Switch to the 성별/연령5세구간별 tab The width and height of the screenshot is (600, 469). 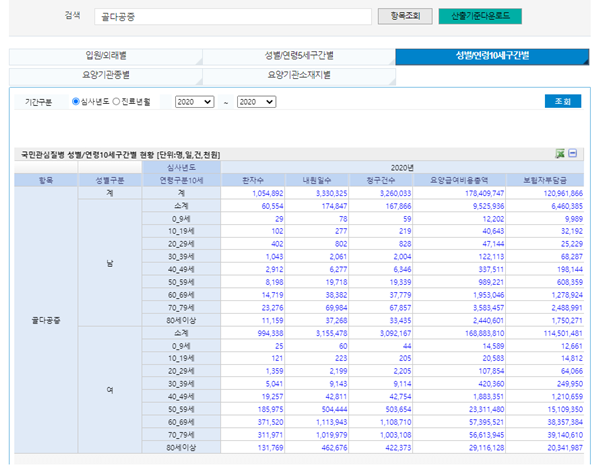coord(299,56)
